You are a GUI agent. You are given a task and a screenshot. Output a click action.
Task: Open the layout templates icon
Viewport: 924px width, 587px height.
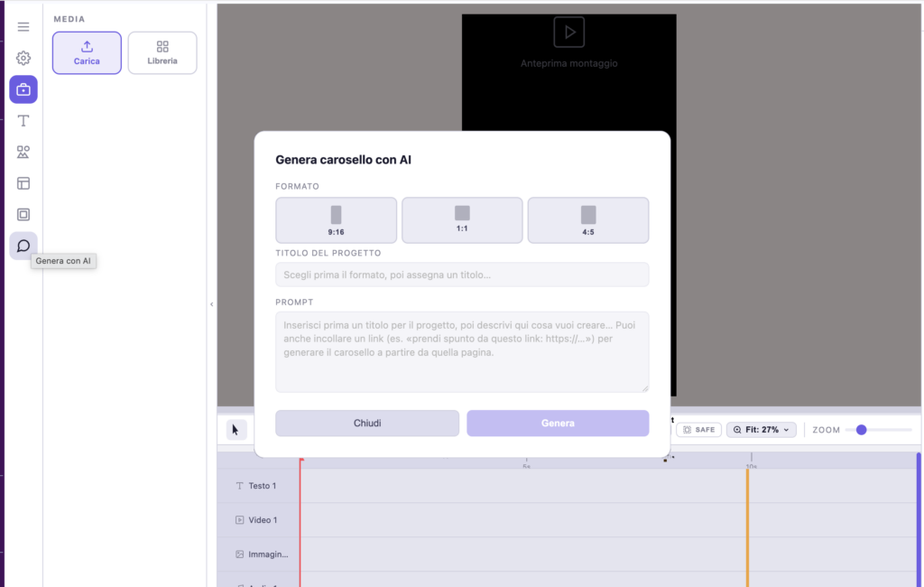pyautogui.click(x=23, y=183)
